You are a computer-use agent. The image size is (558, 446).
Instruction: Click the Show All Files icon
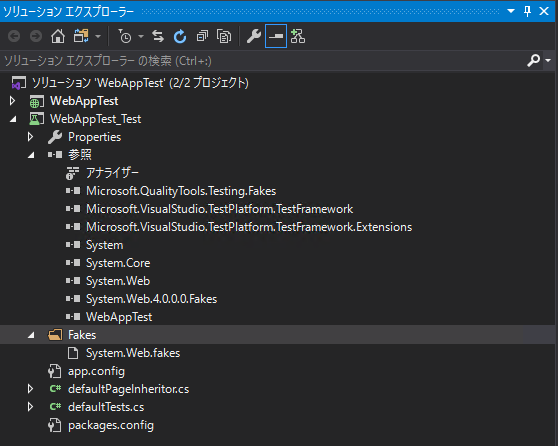(x=224, y=36)
